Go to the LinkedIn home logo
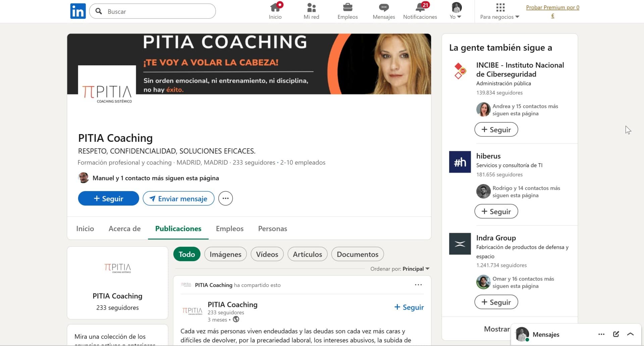This screenshot has width=644, height=346. point(78,11)
